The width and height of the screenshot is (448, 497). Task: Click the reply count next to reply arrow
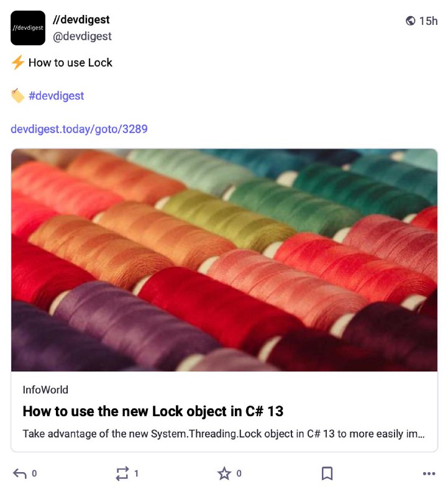(34, 473)
